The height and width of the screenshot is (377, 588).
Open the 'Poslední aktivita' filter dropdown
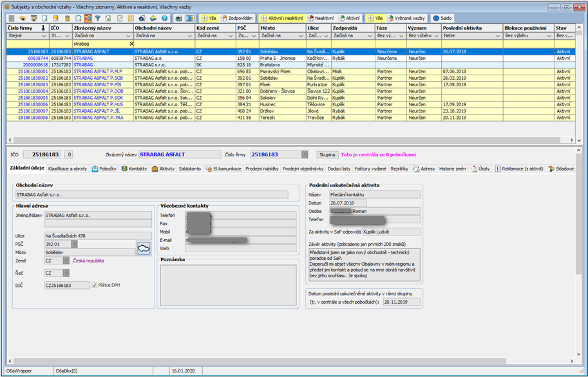[498, 37]
